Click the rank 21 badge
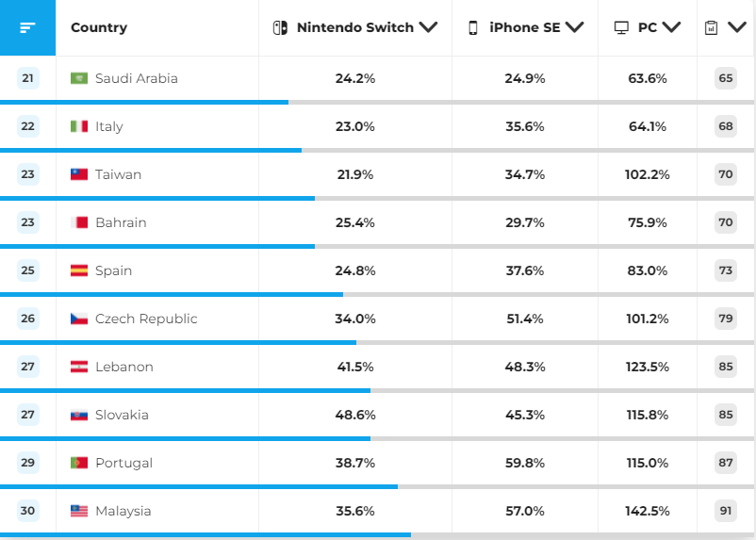Viewport: 756px width, 540px height. [x=27, y=78]
